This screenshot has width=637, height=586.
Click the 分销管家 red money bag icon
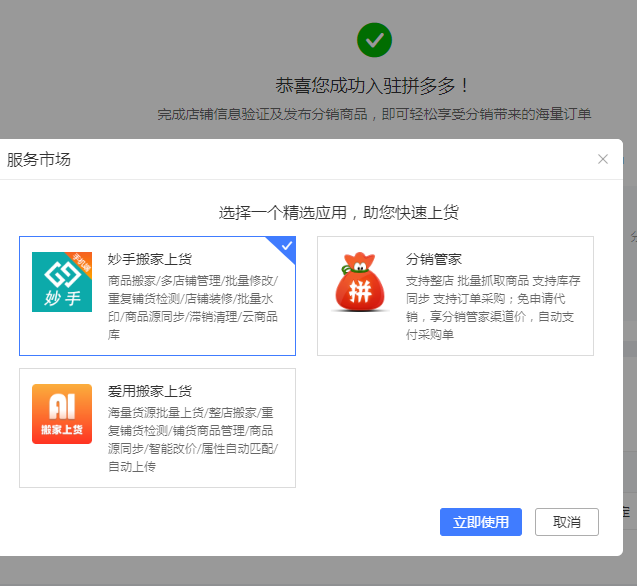(360, 282)
